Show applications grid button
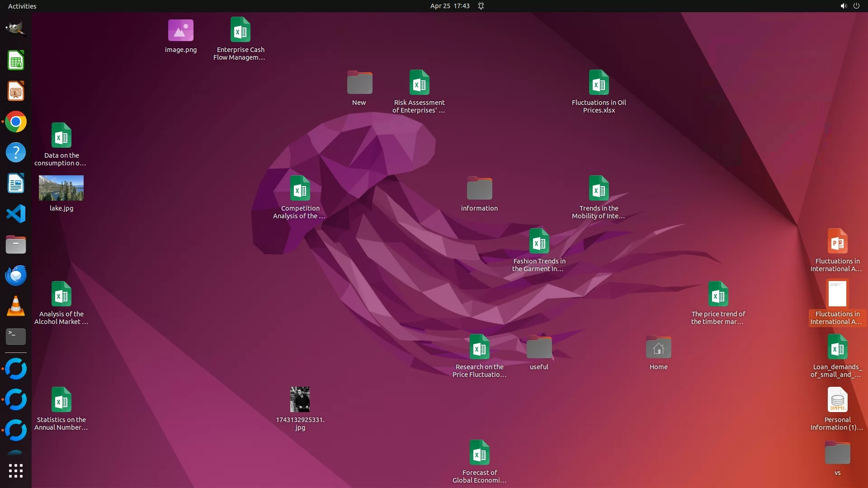The width and height of the screenshot is (868, 488). (x=15, y=471)
